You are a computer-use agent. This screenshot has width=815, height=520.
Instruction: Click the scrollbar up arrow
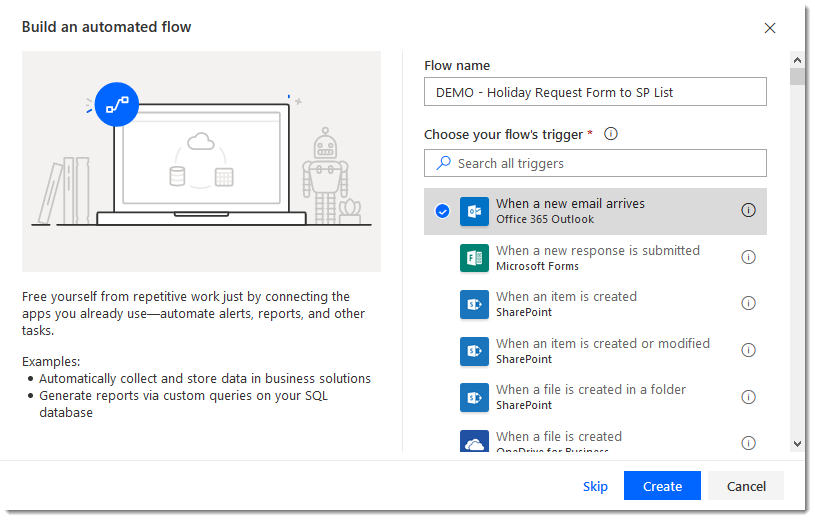tap(797, 60)
